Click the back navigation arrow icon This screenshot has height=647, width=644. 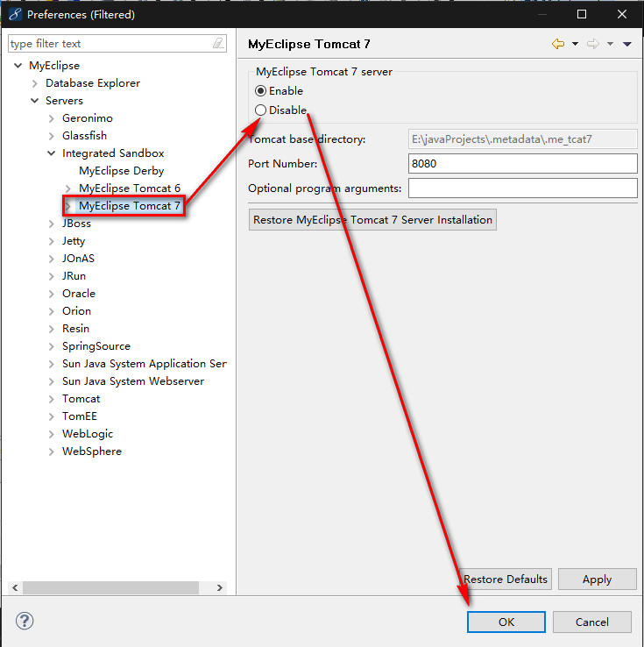(x=558, y=43)
